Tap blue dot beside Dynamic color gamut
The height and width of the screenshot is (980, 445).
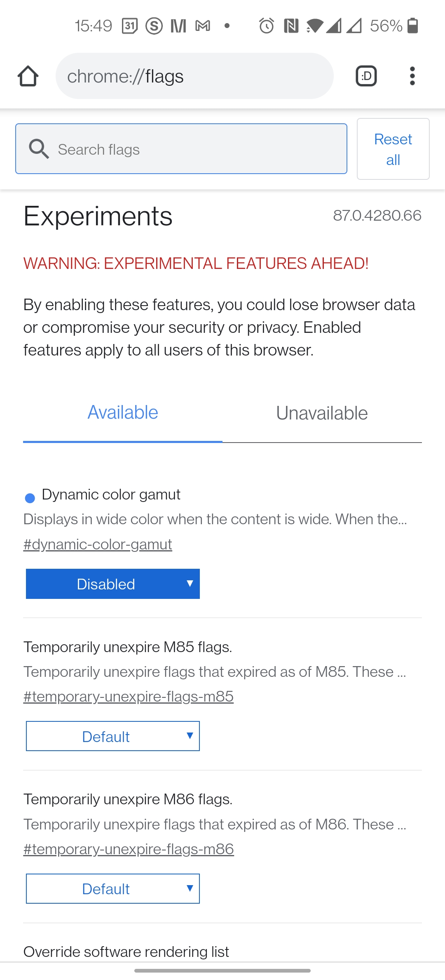[x=30, y=498]
